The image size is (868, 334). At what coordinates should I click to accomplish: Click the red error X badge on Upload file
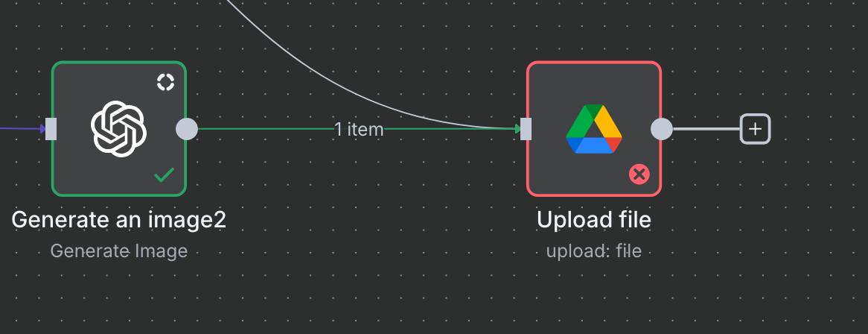click(639, 174)
